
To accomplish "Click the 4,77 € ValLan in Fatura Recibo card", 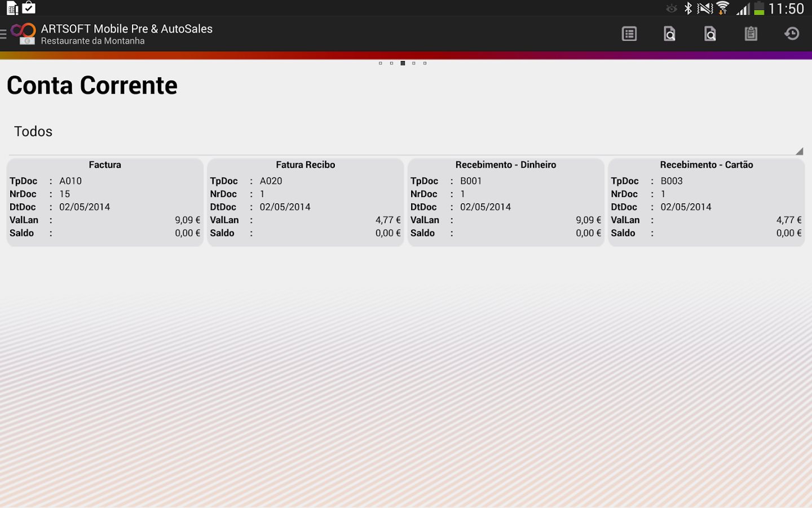I will 388,220.
